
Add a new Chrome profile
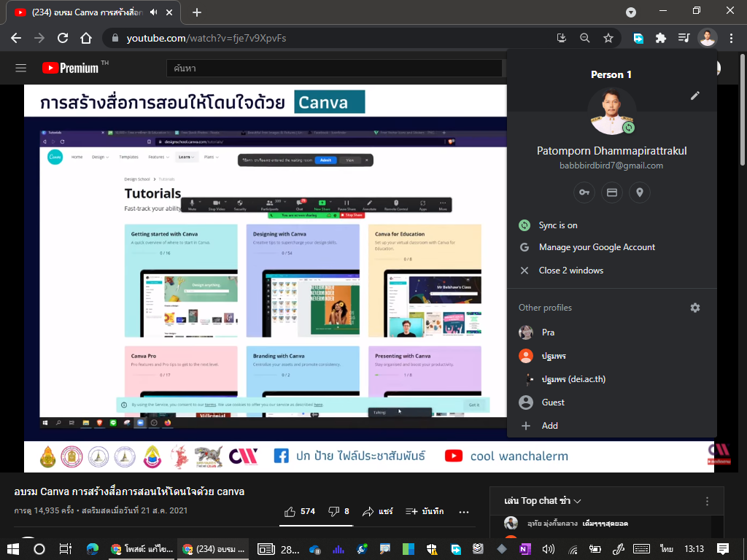612,426
